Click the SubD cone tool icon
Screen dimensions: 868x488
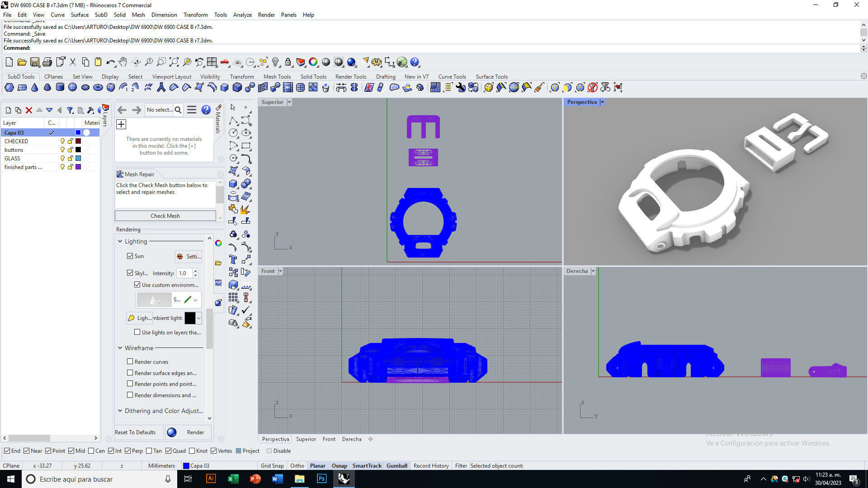pos(34,88)
